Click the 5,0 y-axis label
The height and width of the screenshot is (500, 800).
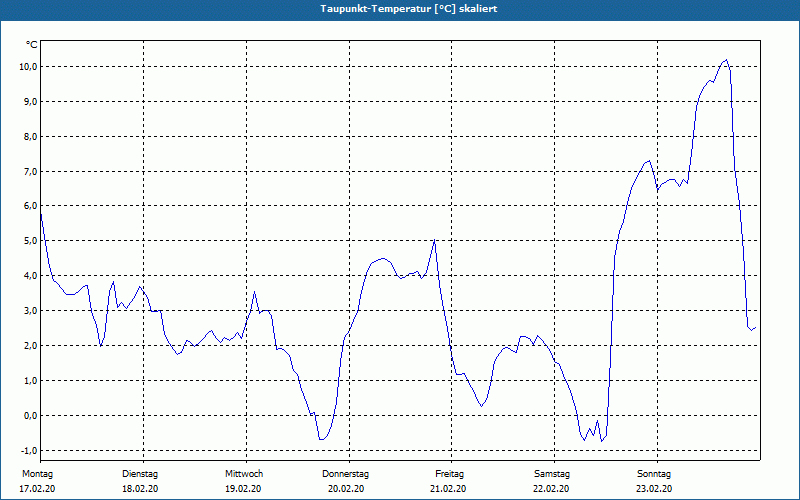pyautogui.click(x=30, y=241)
